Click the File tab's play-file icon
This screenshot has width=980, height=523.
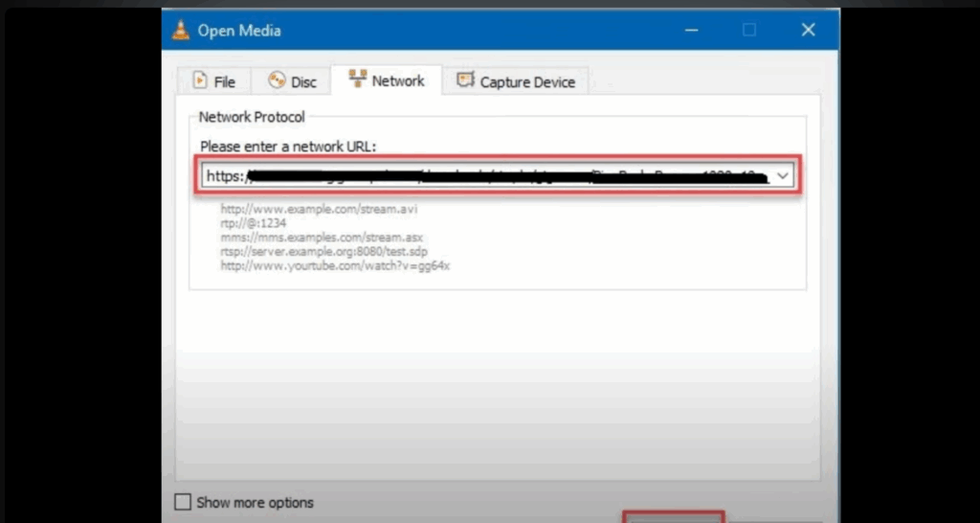201,81
